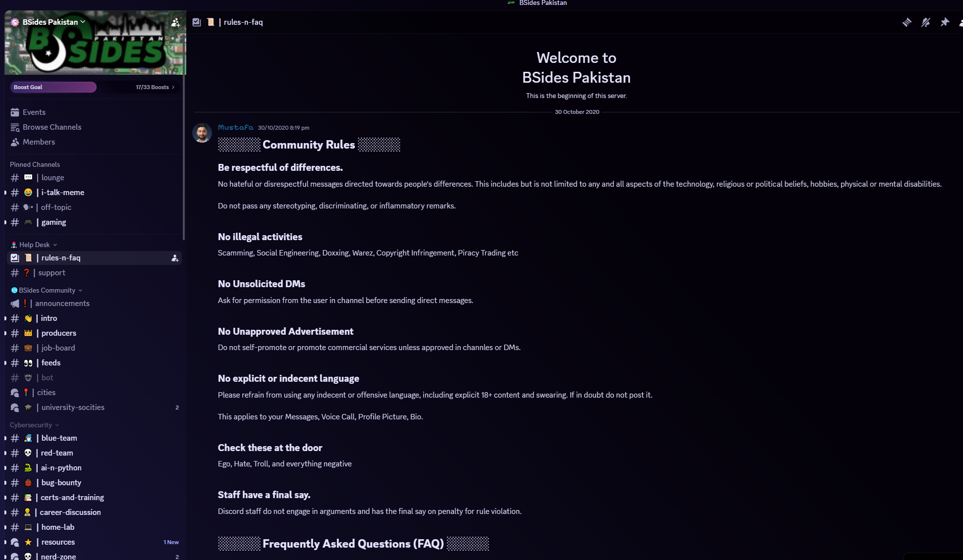
Task: Click the hash icon beside home-lab
Action: 15,527
